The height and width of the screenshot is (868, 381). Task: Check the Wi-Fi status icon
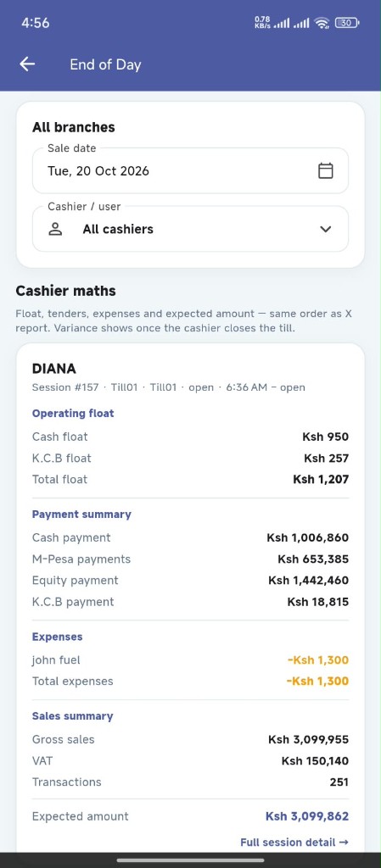322,23
